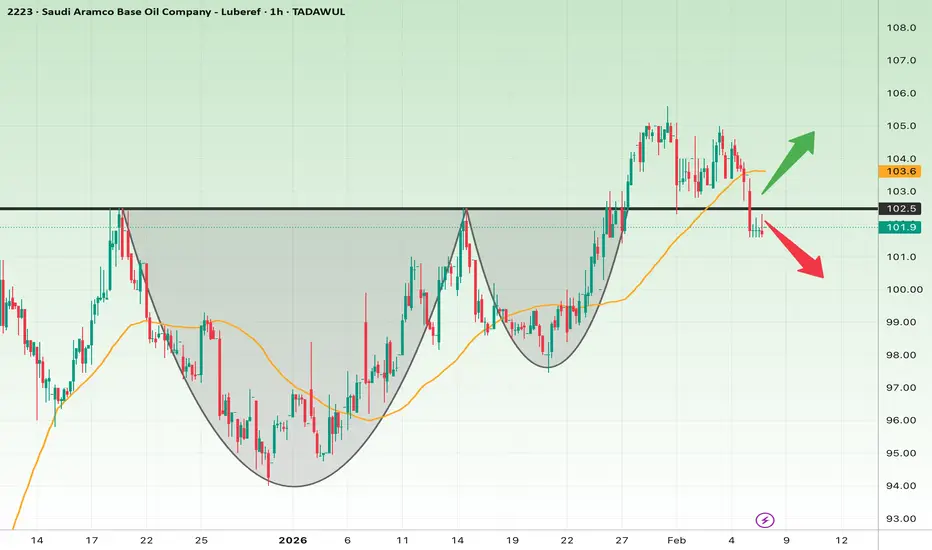Viewport: 932px width, 550px height.
Task: Click the 96.00 price axis label
Action: coord(901,420)
